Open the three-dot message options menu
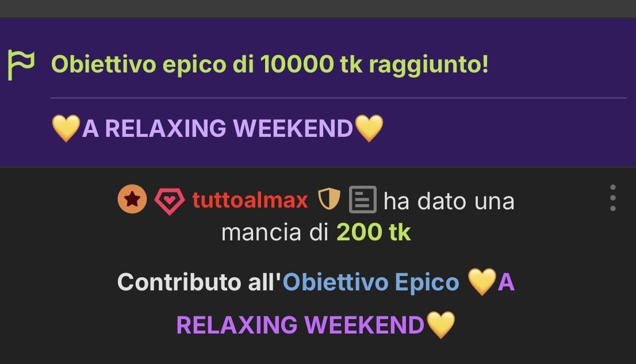This screenshot has width=636, height=364. coord(612,198)
